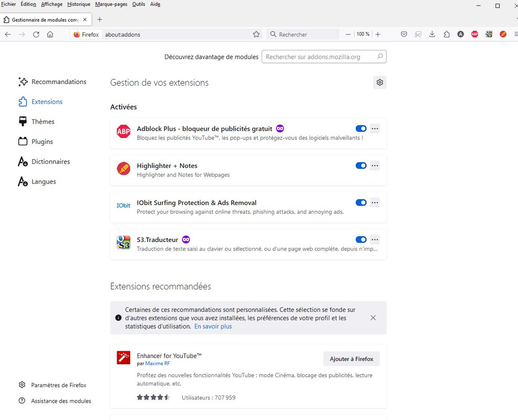Turn off S3.Traducteur toggle
The height and width of the screenshot is (420, 518).
(x=361, y=239)
